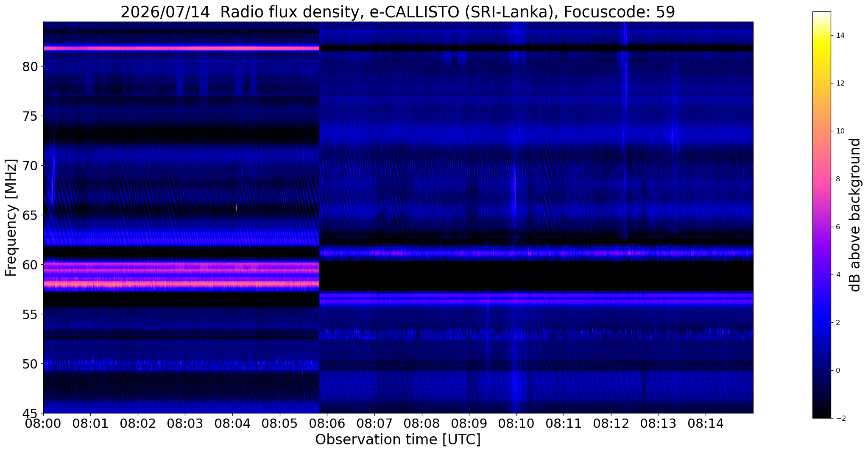The image size is (868, 452).
Task: Click the bright pink band near 82 MHz
Action: (181, 48)
